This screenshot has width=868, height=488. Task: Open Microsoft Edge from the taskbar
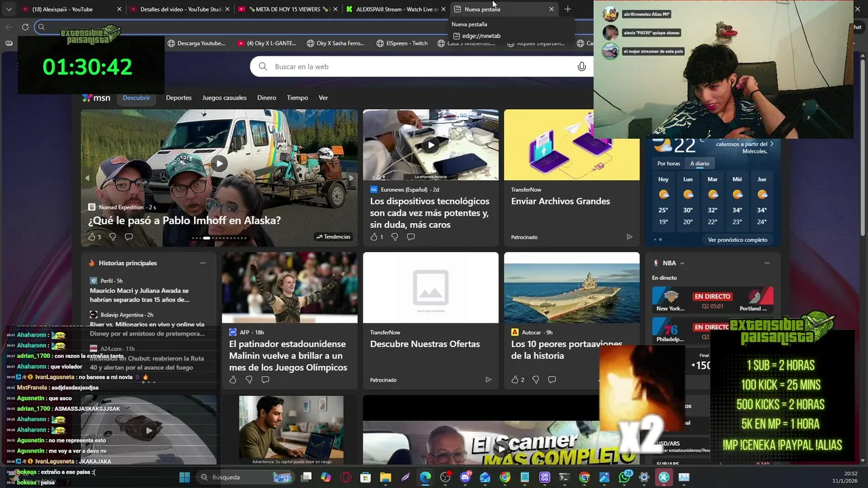[x=425, y=477]
